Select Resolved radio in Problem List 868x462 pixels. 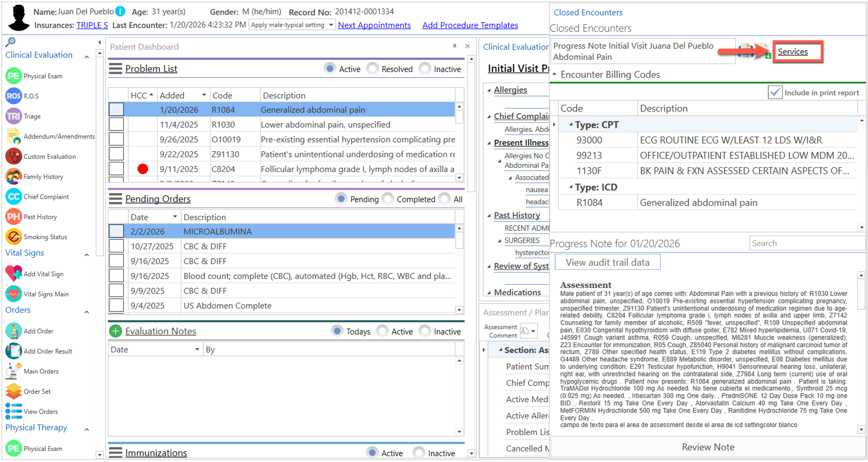pos(372,69)
